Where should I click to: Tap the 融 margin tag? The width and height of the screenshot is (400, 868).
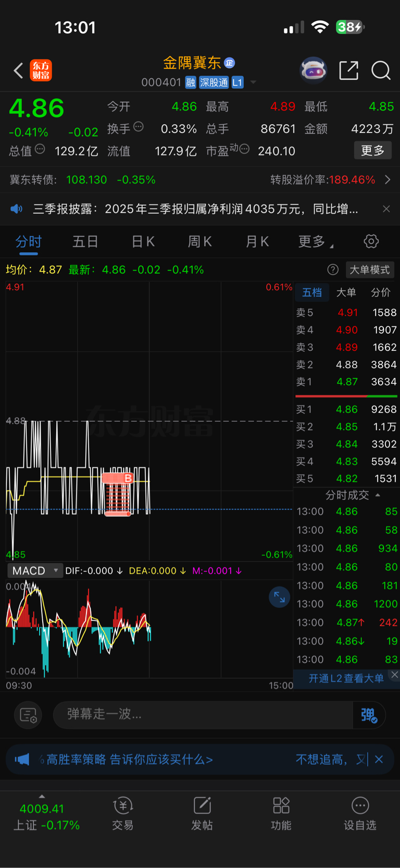tap(191, 82)
